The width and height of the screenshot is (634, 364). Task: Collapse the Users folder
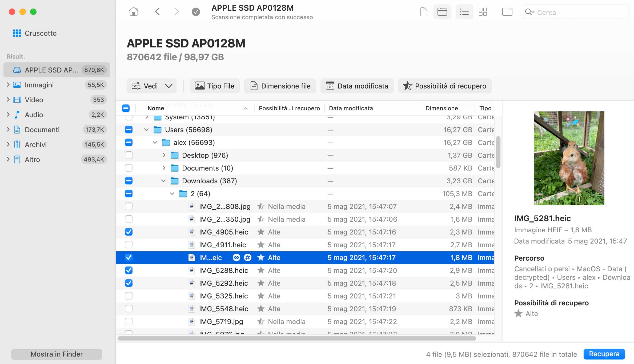(x=146, y=130)
